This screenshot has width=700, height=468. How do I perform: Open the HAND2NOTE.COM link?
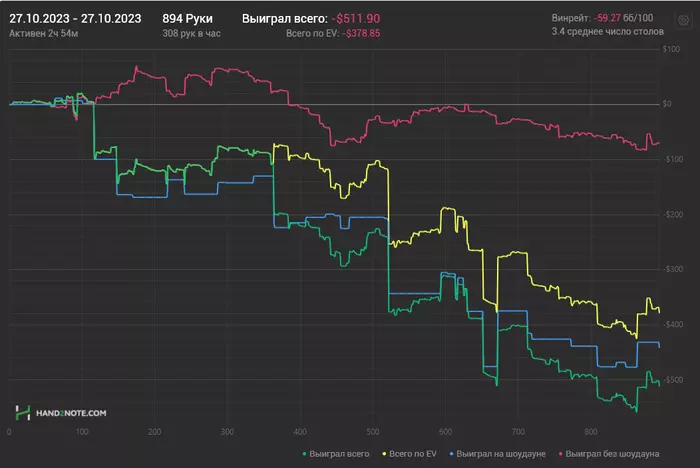tap(68, 412)
